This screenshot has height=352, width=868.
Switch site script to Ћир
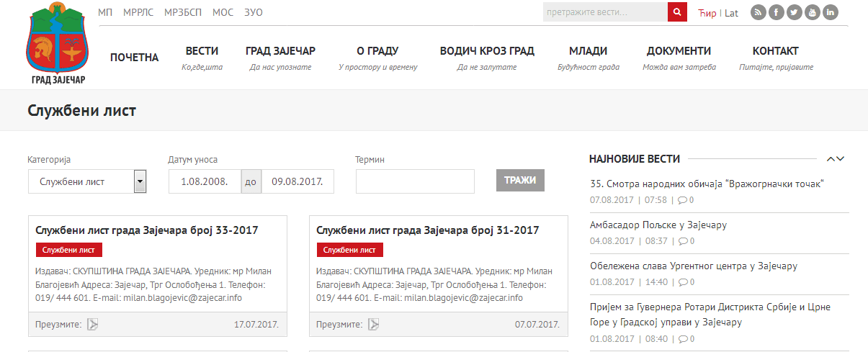tap(707, 13)
